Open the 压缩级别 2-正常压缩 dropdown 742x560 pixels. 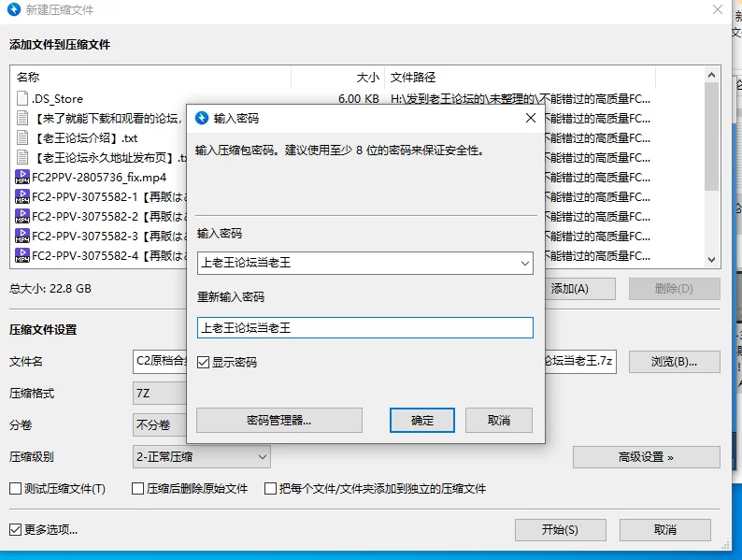[202, 457]
